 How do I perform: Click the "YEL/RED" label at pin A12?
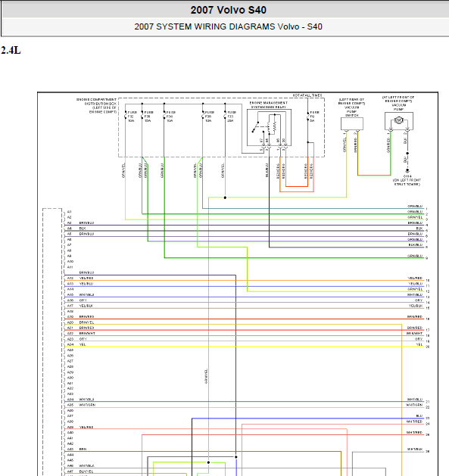click(x=86, y=278)
